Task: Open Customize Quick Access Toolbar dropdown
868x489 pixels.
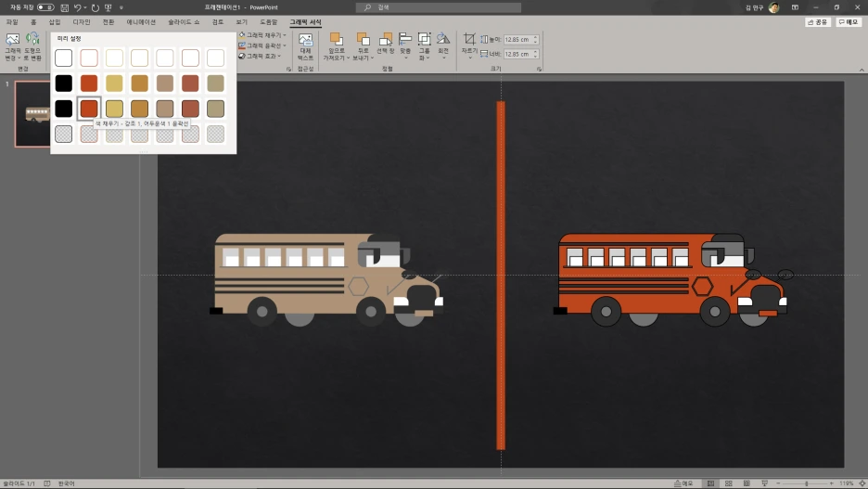Action: click(x=121, y=7)
